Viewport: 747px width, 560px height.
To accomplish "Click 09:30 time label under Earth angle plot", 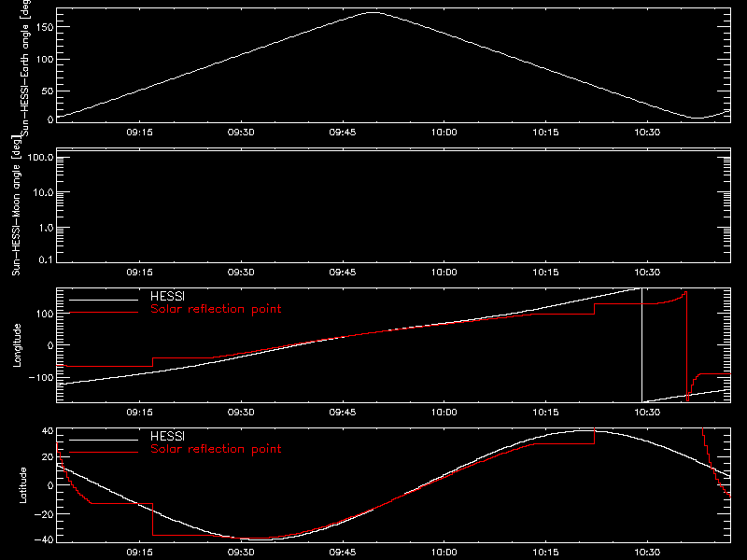I will tap(241, 133).
